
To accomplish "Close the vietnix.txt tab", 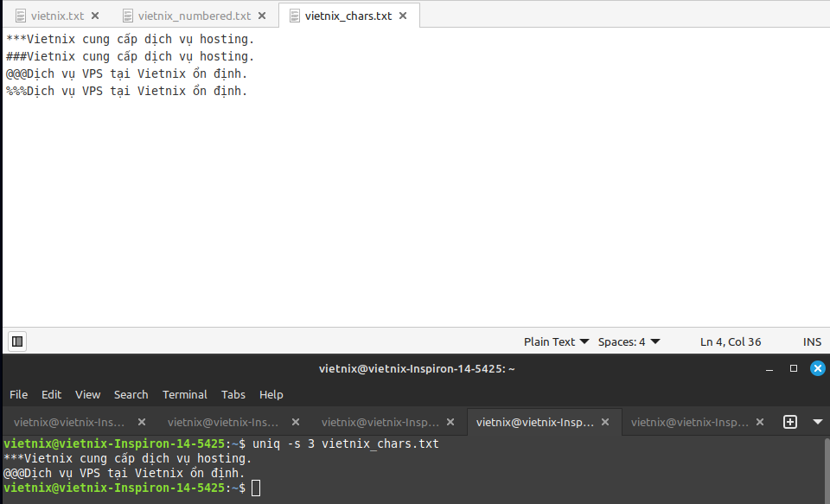I will [x=95, y=16].
